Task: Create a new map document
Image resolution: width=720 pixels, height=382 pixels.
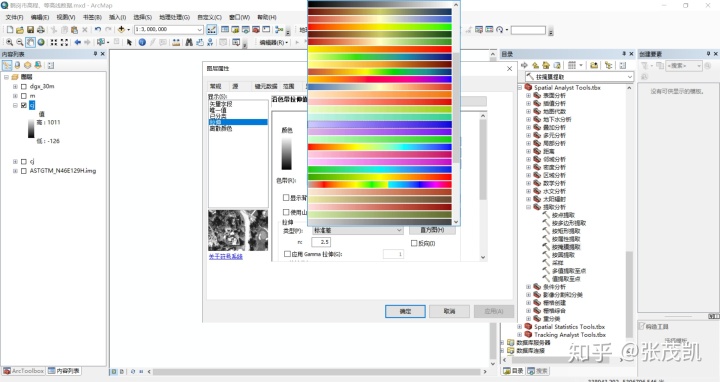Action: [10, 30]
